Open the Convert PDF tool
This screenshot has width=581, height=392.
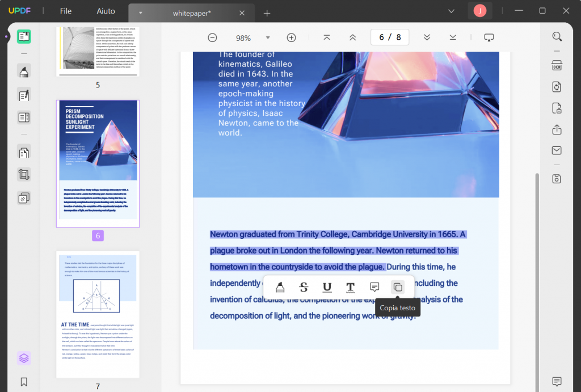(x=557, y=87)
